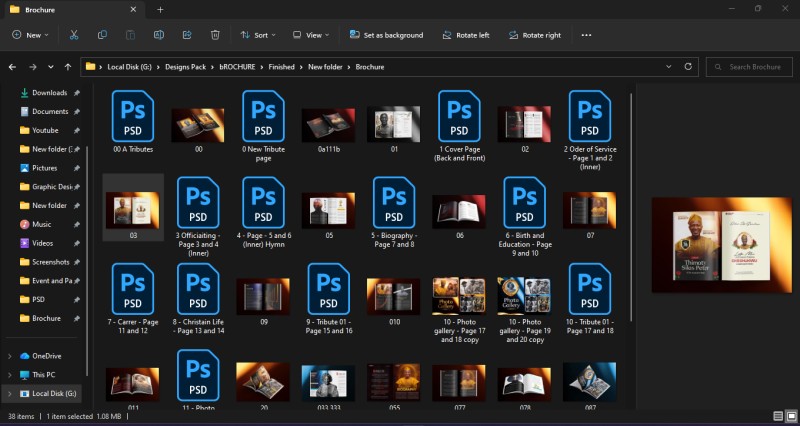Select '1 Cover Page (Back and Front)' PSD
Viewport: 800px width, 426px height.
tap(459, 126)
